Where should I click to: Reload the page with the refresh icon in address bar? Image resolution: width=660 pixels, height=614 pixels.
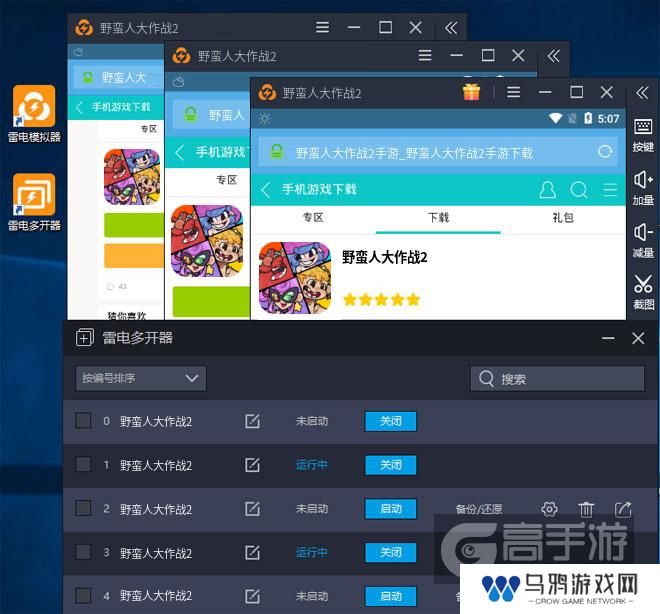click(605, 152)
